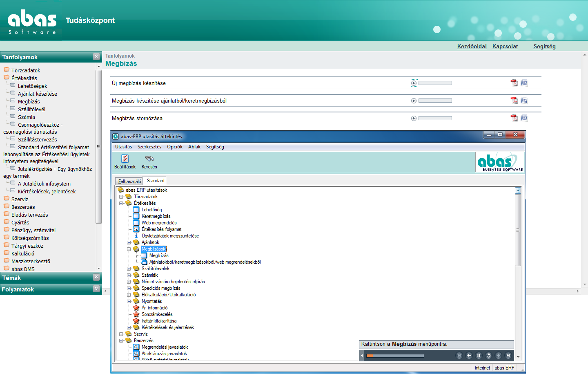Screen dimensions: 588x374
Task: Click the orange player progress bar
Action: click(395, 356)
